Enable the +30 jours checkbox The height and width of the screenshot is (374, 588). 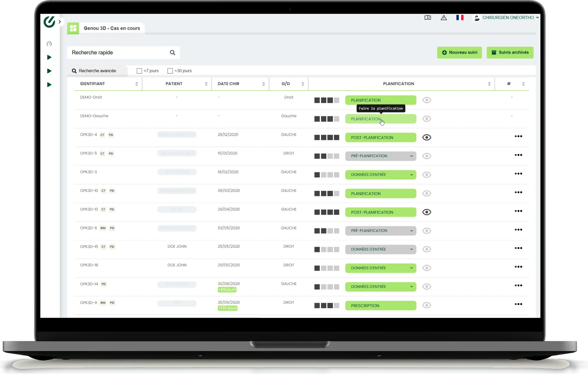pos(170,71)
